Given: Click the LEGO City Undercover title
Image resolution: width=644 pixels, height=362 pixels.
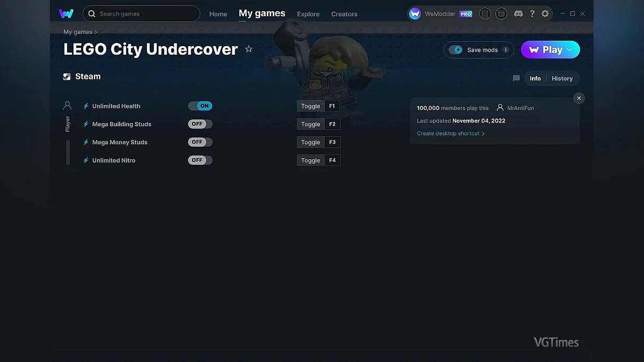Looking at the screenshot, I should [x=150, y=49].
